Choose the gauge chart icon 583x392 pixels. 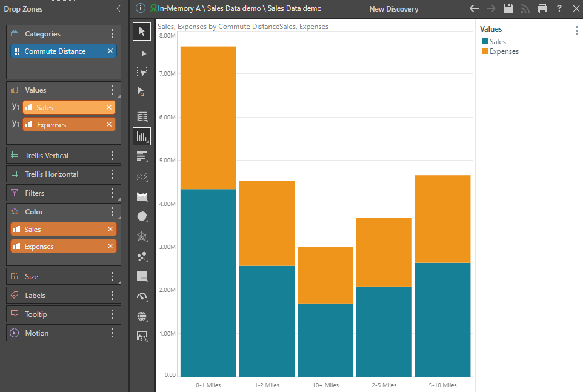coord(142,296)
